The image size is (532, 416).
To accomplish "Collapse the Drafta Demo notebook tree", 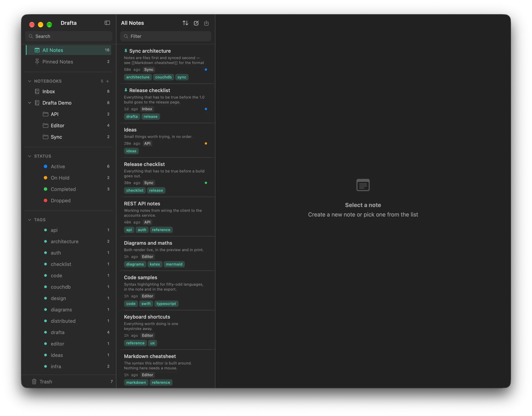I will [x=29, y=103].
